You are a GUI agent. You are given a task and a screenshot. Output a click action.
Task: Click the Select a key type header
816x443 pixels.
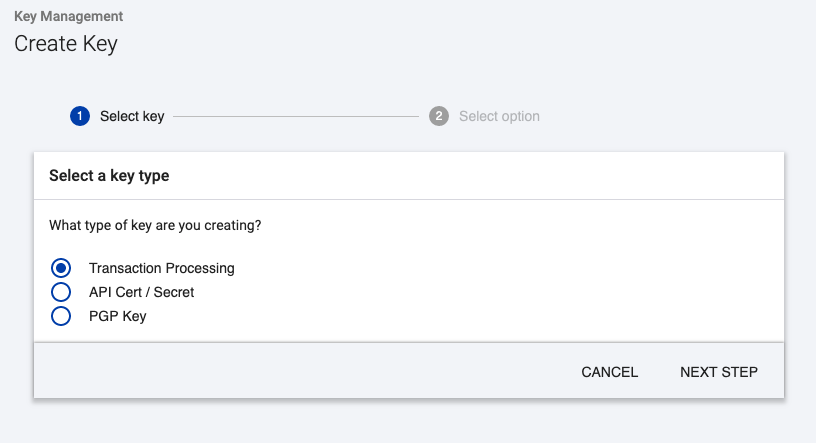(109, 176)
